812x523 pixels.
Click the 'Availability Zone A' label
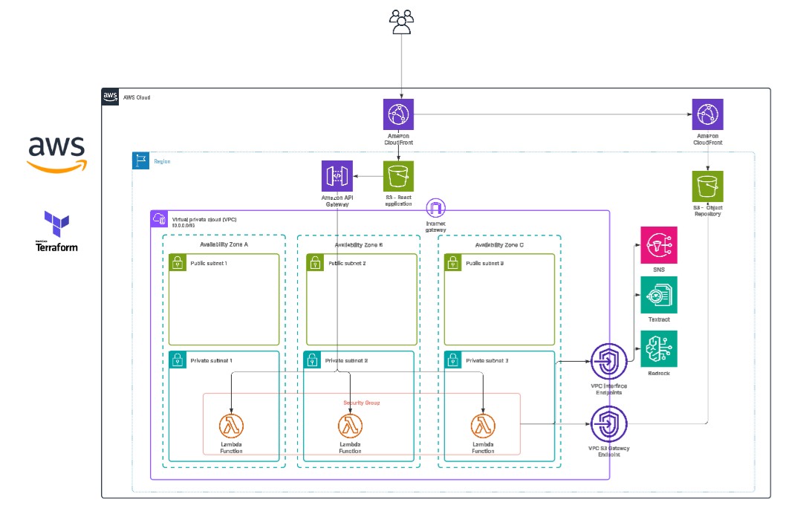point(224,244)
